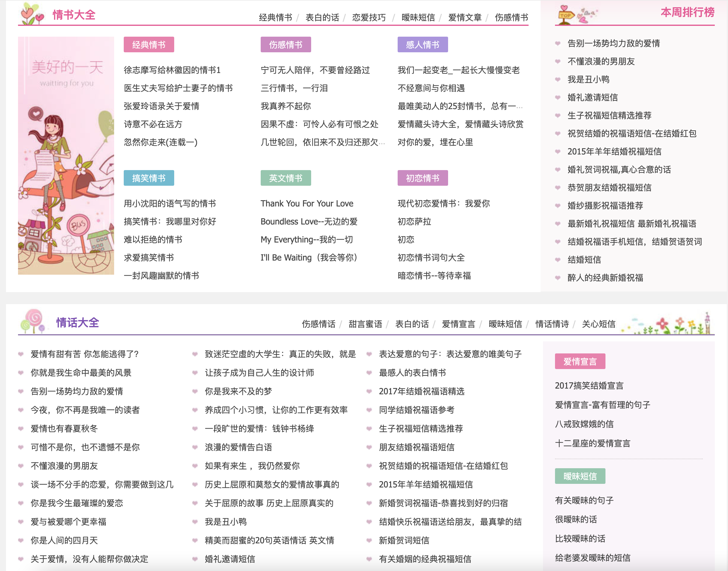Click the 伤感情书 category tag
The width and height of the screenshot is (728, 571).
click(x=286, y=44)
